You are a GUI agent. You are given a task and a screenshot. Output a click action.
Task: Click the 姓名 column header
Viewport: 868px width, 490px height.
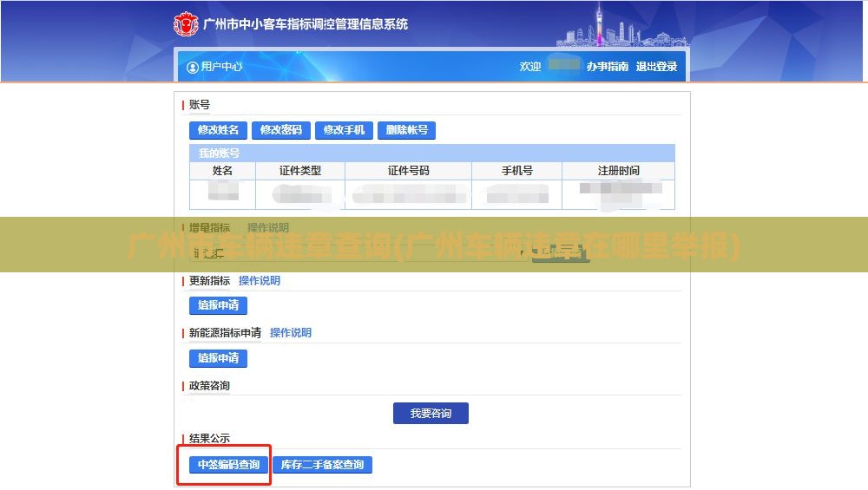pyautogui.click(x=222, y=170)
